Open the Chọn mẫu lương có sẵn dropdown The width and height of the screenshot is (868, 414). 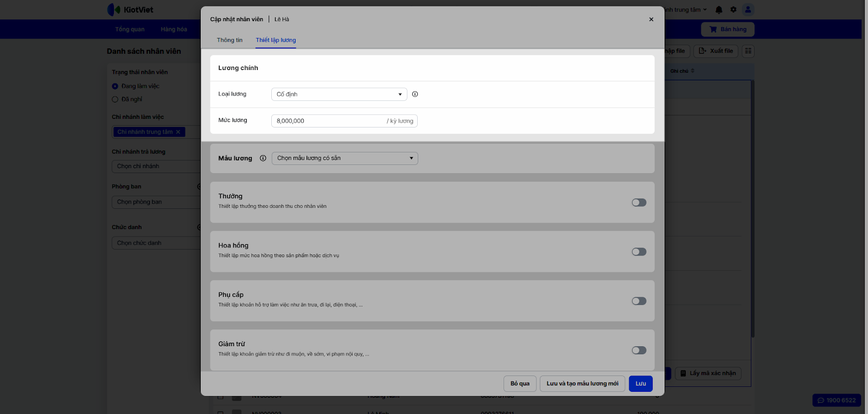pos(345,158)
